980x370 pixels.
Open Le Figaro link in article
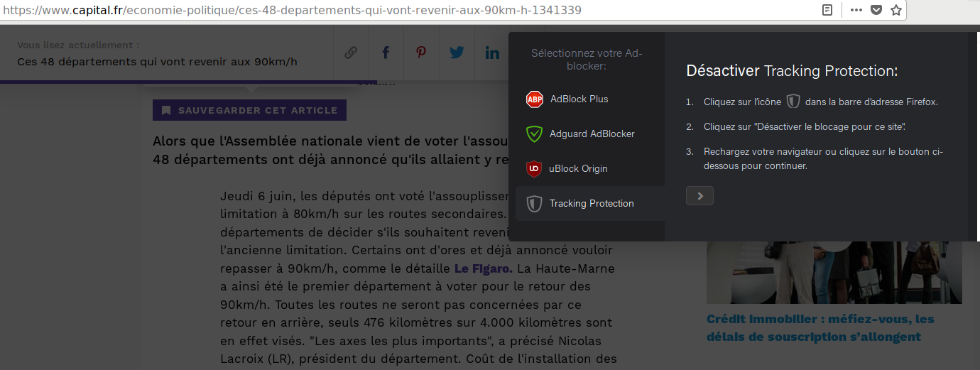tap(483, 269)
